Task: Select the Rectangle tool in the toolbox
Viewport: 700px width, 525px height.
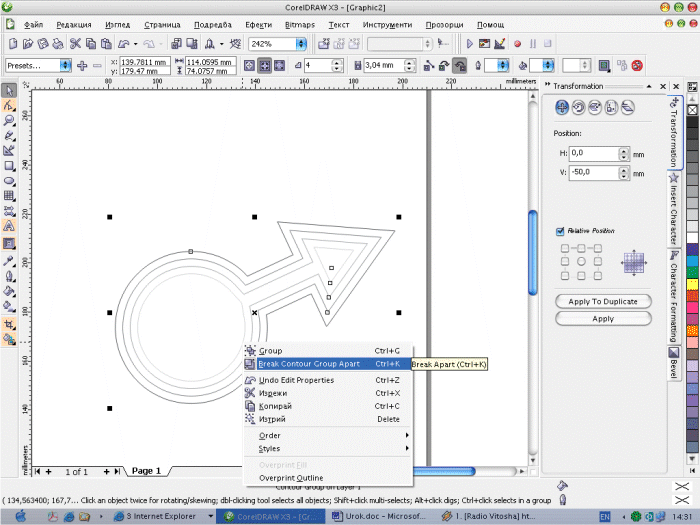Action: pos(9,166)
